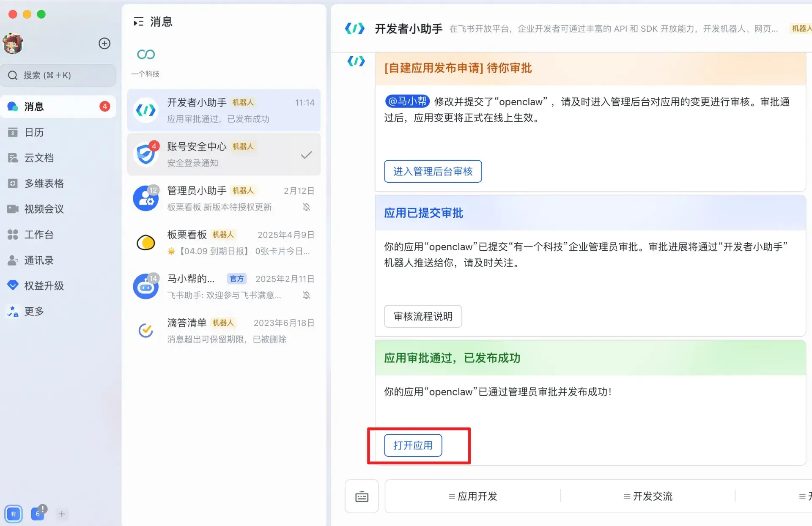812x526 pixels.
Task: Expand the 应用开发 bot menu
Action: point(473,496)
